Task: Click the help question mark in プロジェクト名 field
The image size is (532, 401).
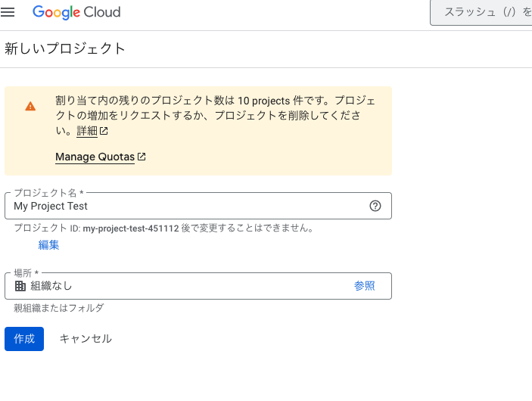Action: point(375,206)
